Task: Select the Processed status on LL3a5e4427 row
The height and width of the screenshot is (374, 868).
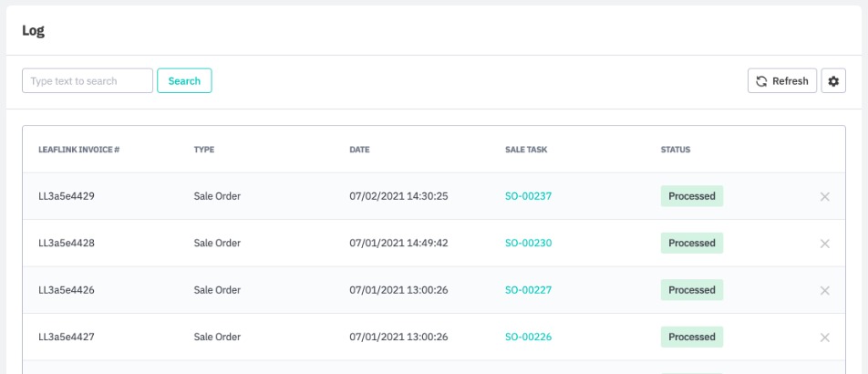Action: (691, 337)
